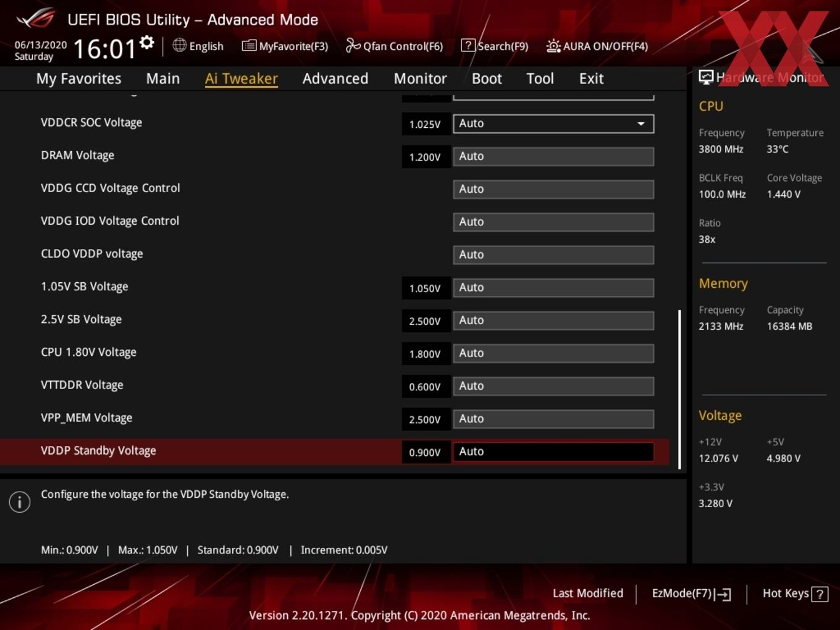Click the 0.600V VTTDDR value
This screenshot has height=630, width=840.
click(x=425, y=387)
